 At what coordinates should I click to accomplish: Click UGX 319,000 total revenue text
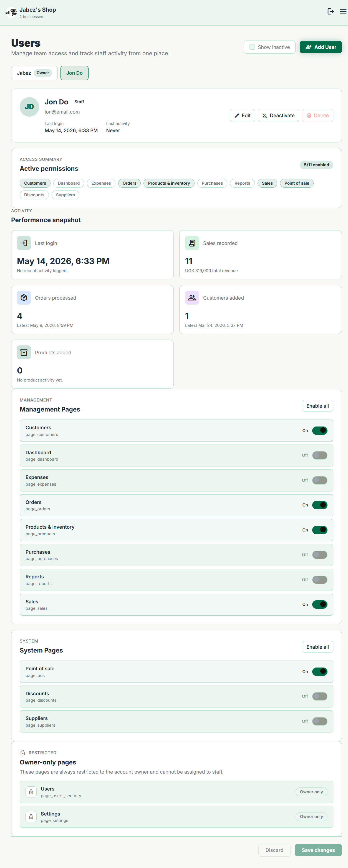click(211, 270)
